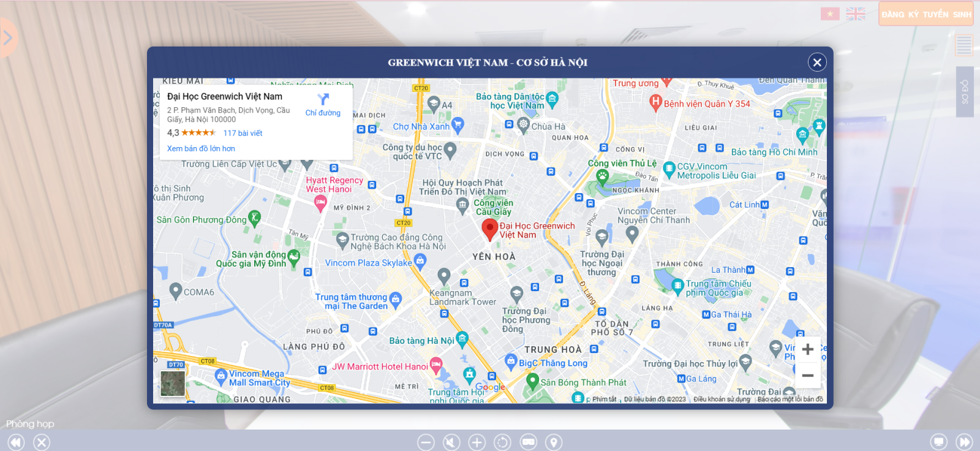
Task: Click the VR headset mode icon
Action: [528, 442]
